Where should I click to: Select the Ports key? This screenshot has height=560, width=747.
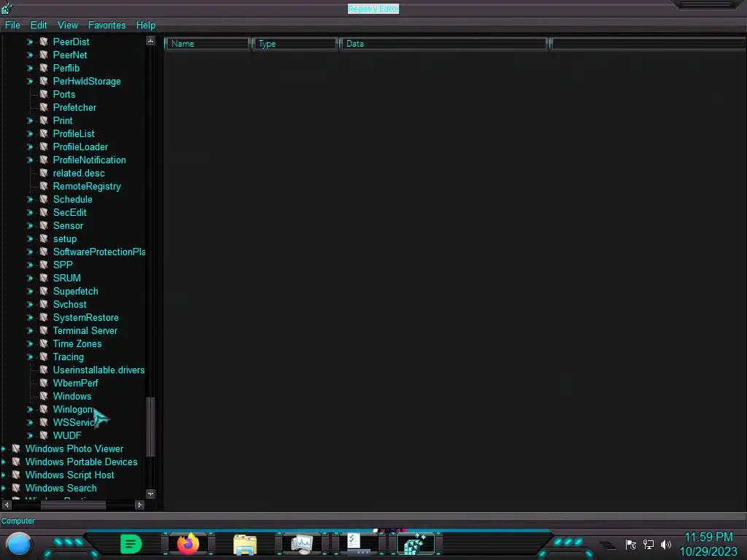pyautogui.click(x=64, y=94)
